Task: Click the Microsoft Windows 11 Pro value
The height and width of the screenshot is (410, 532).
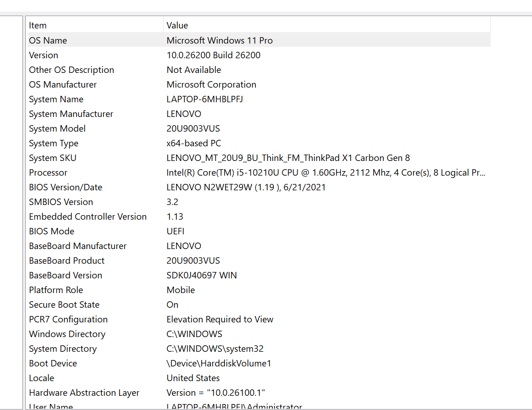Action: 220,40
